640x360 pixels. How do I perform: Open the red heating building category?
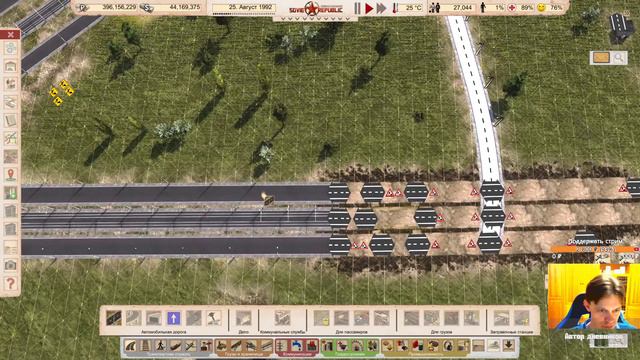(x=312, y=346)
